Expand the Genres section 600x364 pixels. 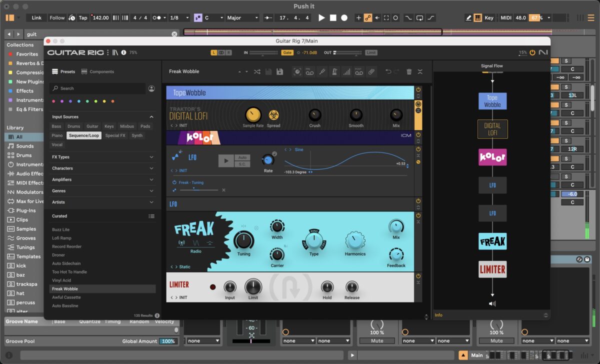151,191
